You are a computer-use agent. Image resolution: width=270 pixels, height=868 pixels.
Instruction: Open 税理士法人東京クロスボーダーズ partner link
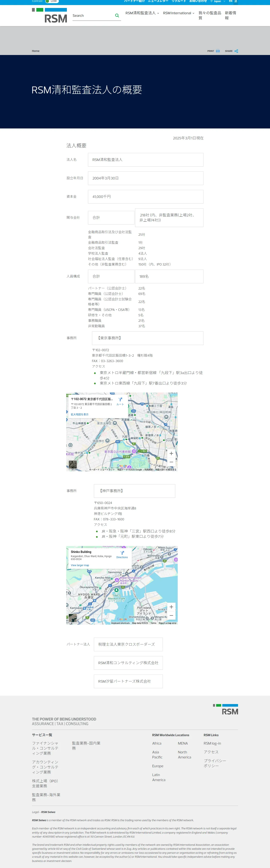(128, 644)
